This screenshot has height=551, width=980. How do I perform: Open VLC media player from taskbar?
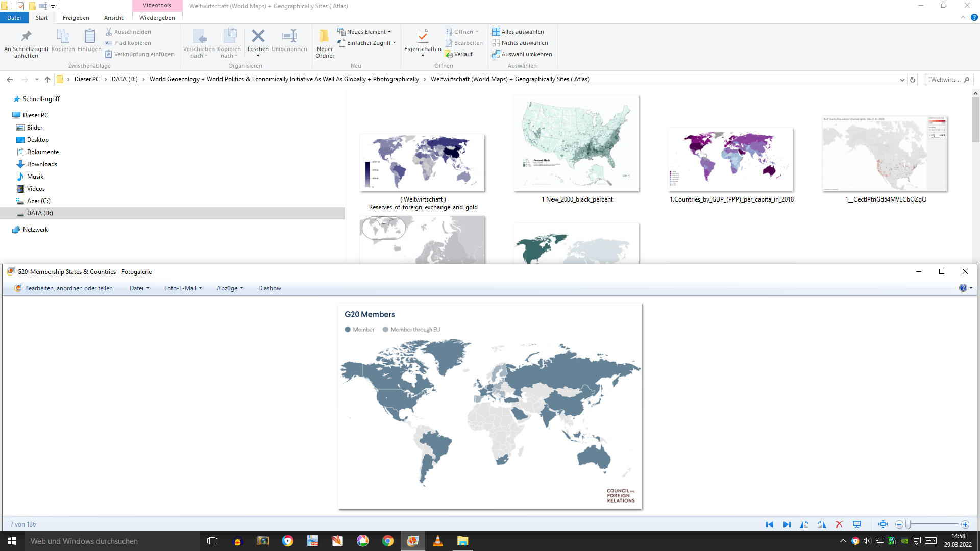438,541
